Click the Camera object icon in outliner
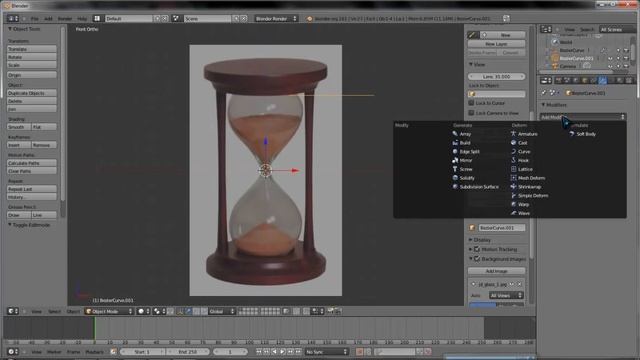Image resolution: width=640 pixels, height=360 pixels. 555,66
